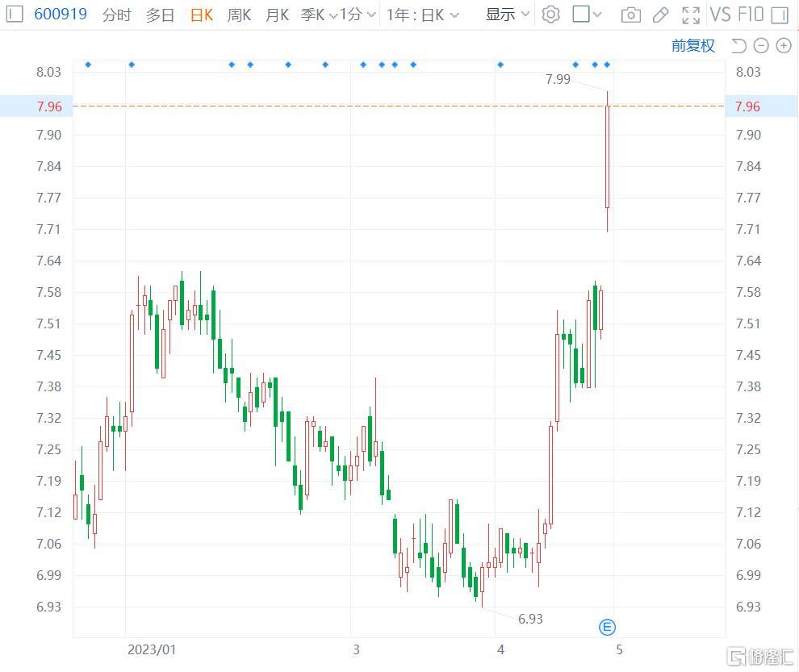Click the 6.93 low price annotation
The image size is (799, 672).
(x=530, y=619)
